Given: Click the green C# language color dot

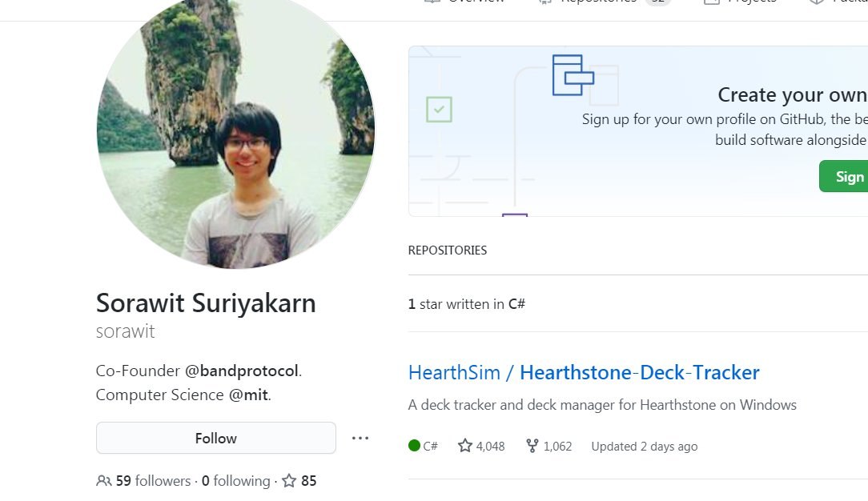Looking at the screenshot, I should 414,446.
